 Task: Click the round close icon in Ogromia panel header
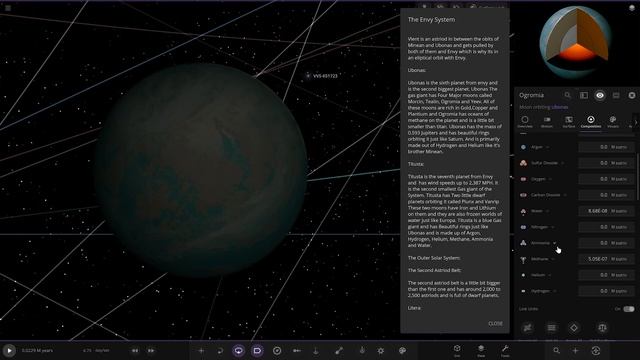(632, 95)
